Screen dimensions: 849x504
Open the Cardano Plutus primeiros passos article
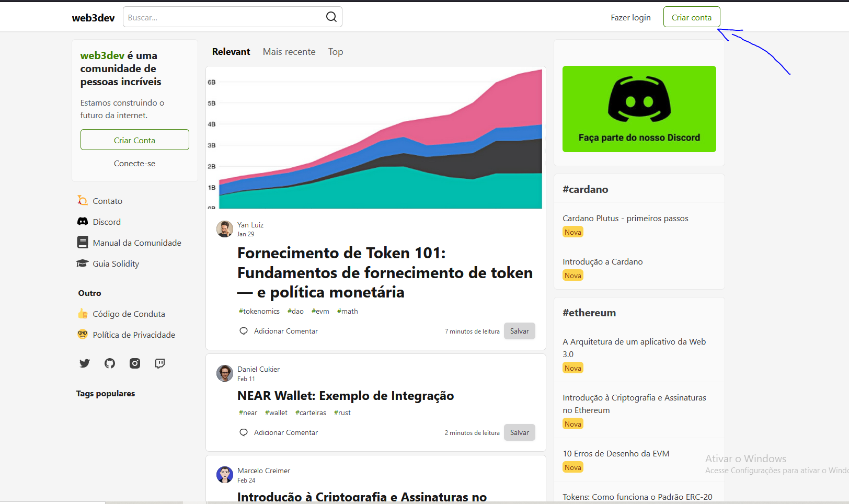pos(625,218)
